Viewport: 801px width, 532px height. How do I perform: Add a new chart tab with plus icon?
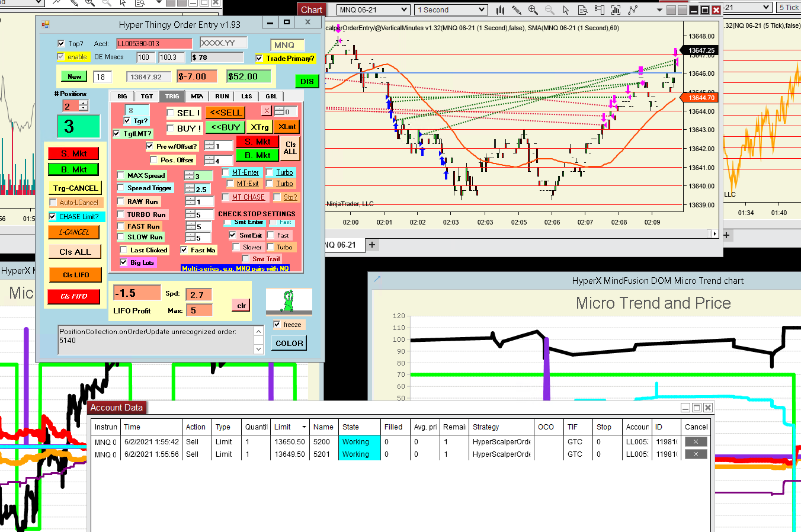pos(372,245)
